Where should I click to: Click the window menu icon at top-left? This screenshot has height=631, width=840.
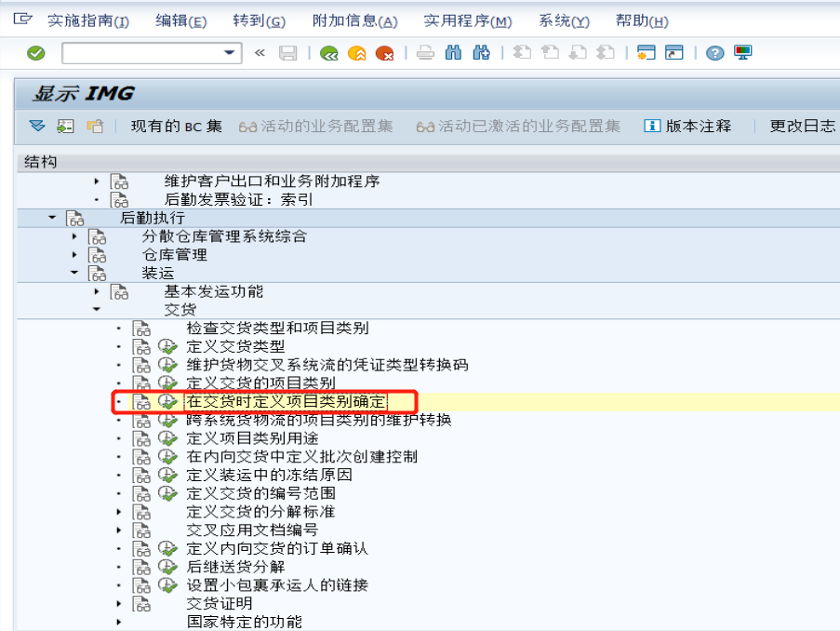click(x=22, y=20)
